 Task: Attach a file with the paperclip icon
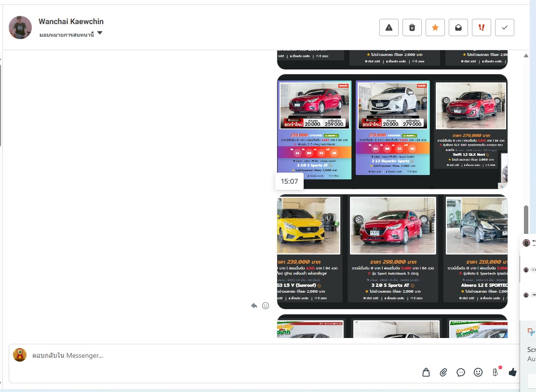click(443, 372)
